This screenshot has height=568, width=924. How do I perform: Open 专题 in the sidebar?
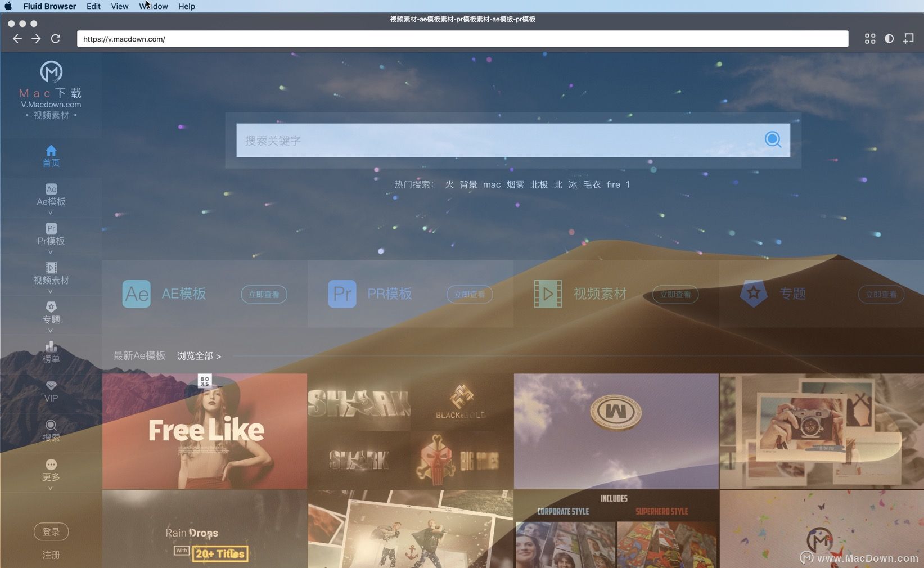(51, 313)
